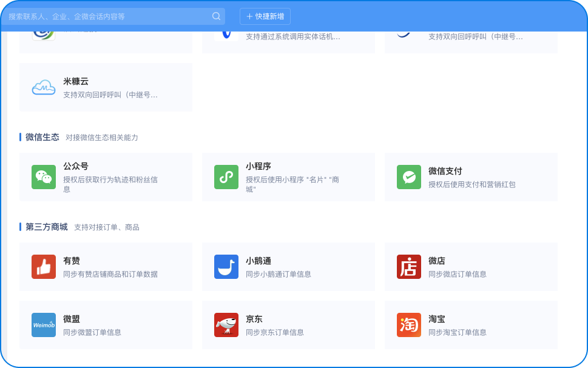
Task: Click the text 对接微信生态相关能力
Action: click(x=102, y=138)
